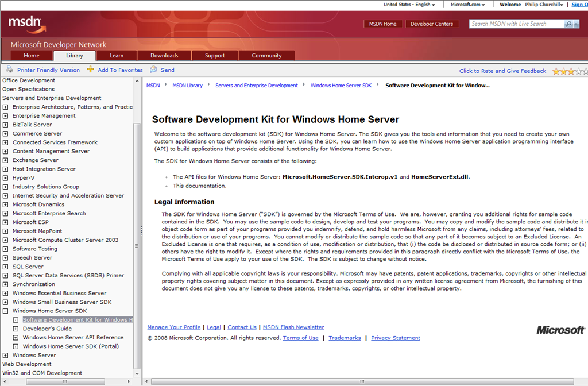Screen dimensions: 588x386
Task: Click the Sign Out link
Action: tap(580, 5)
